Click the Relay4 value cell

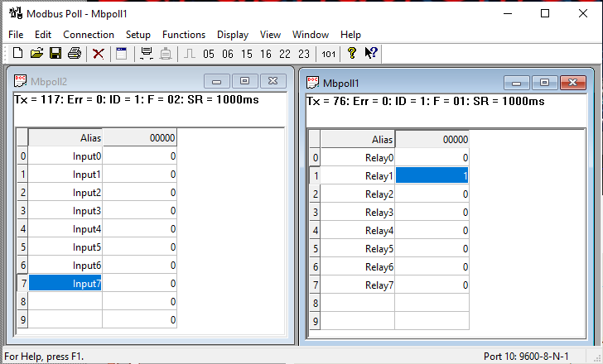[x=432, y=230]
